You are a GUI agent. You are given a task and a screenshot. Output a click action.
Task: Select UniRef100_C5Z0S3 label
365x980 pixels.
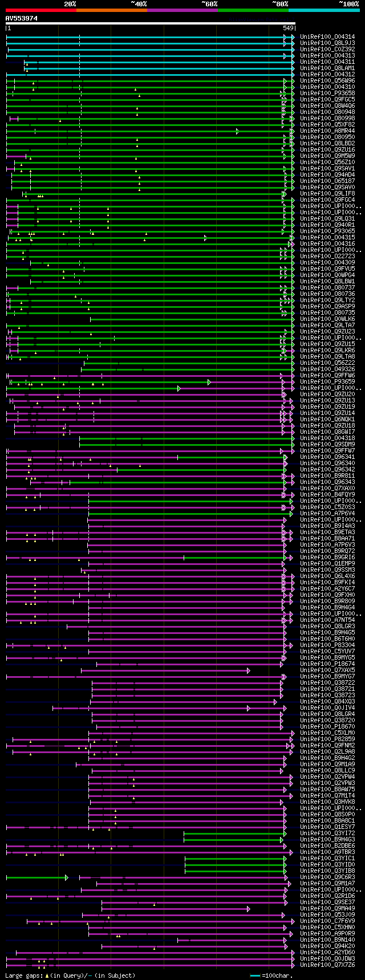[x=327, y=507]
